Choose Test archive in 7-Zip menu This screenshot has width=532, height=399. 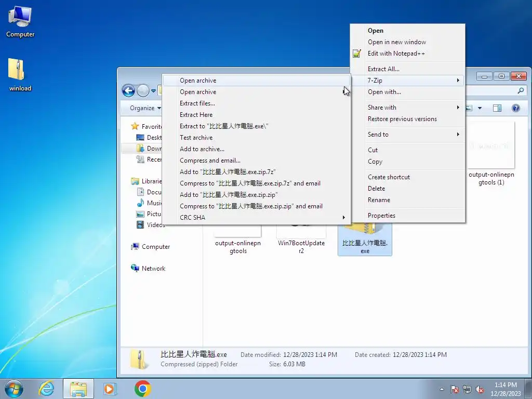[256, 137]
